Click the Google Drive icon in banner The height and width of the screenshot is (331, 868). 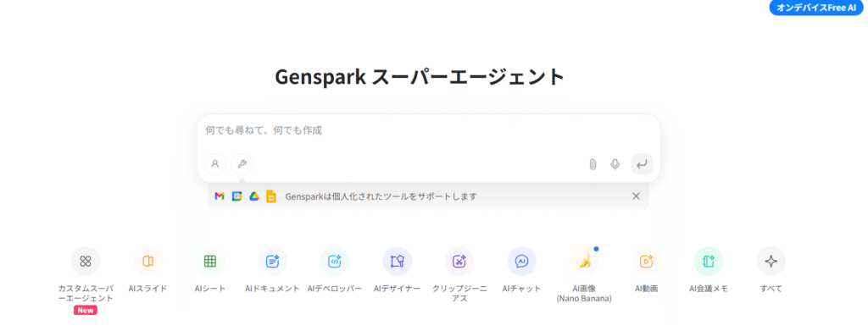coord(253,196)
